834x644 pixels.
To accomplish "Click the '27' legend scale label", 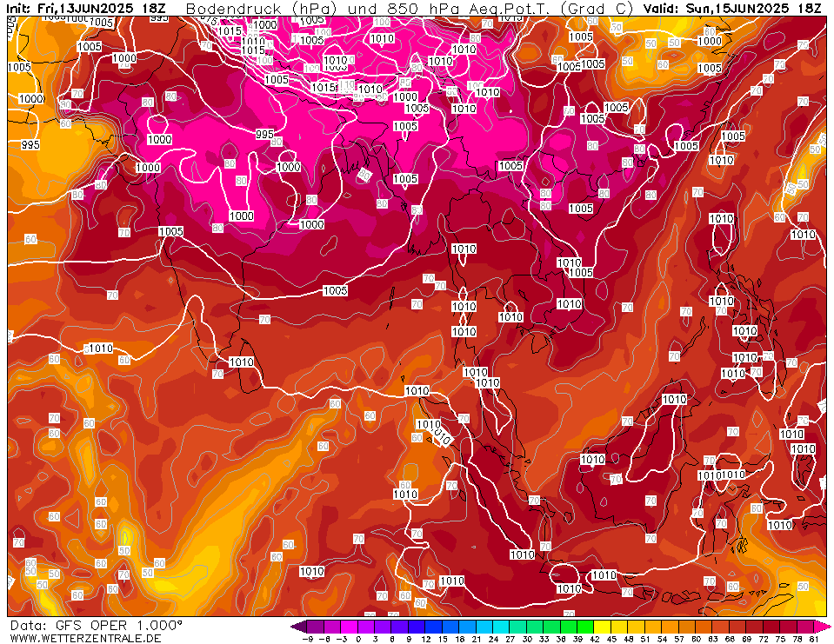I will pyautogui.click(x=510, y=639).
